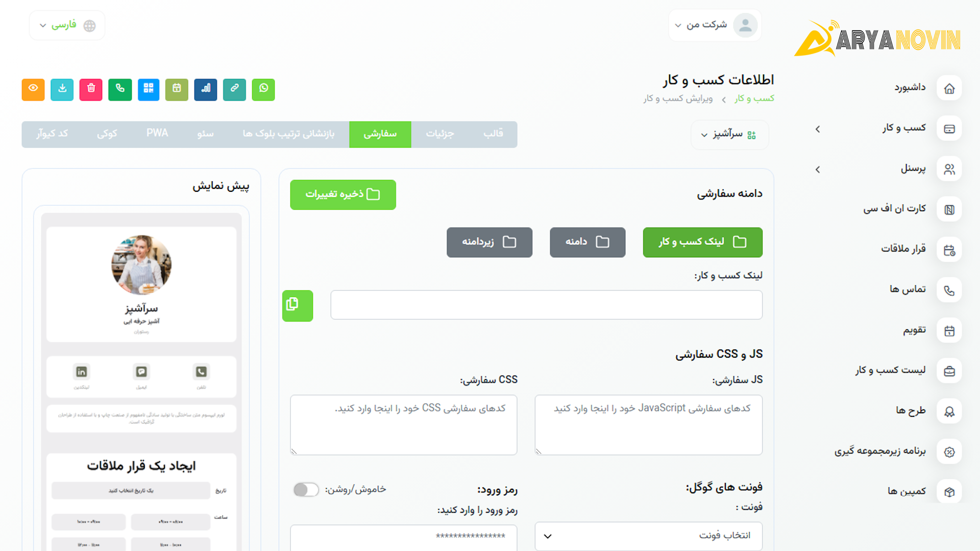Toggle the password on/off switch
The image size is (980, 551).
click(x=306, y=490)
